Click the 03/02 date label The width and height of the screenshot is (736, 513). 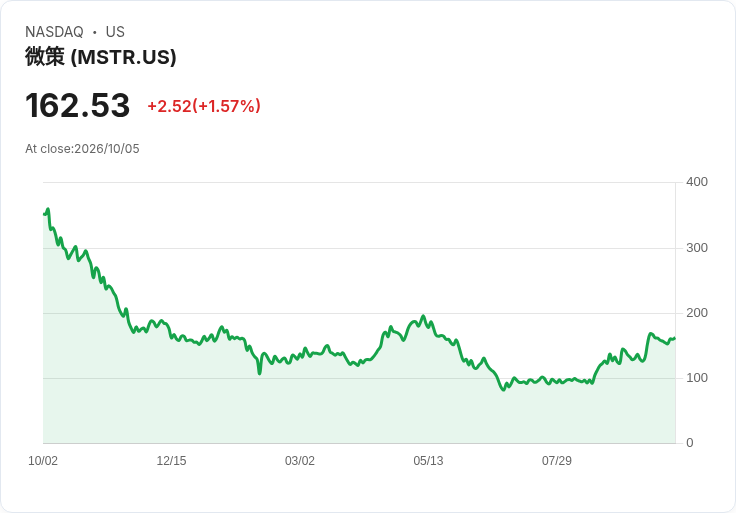tap(299, 461)
